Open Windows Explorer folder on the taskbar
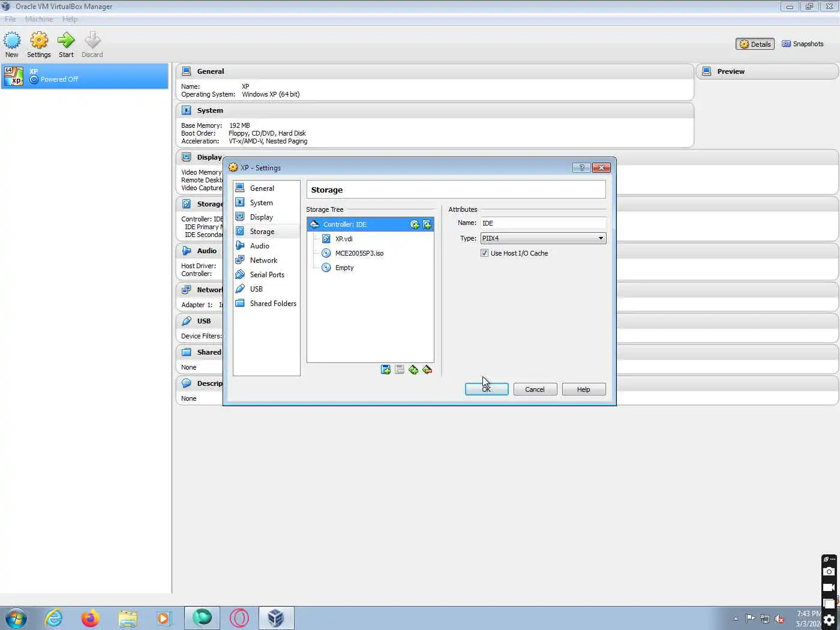This screenshot has width=840, height=630. click(127, 618)
